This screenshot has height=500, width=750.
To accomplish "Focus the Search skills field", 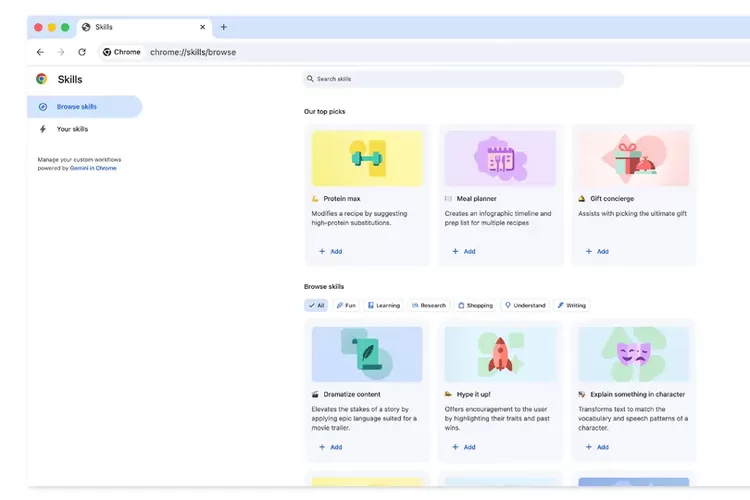I will pyautogui.click(x=463, y=79).
